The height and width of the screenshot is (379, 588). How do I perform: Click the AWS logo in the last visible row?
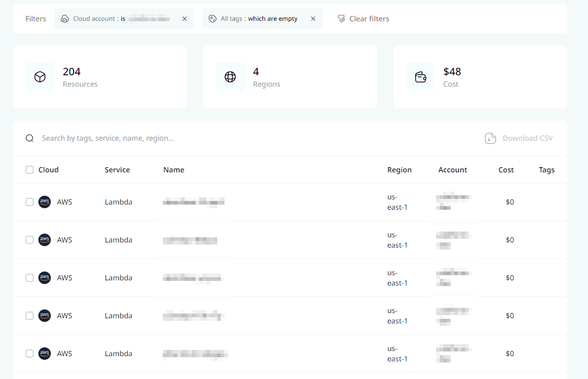45,354
